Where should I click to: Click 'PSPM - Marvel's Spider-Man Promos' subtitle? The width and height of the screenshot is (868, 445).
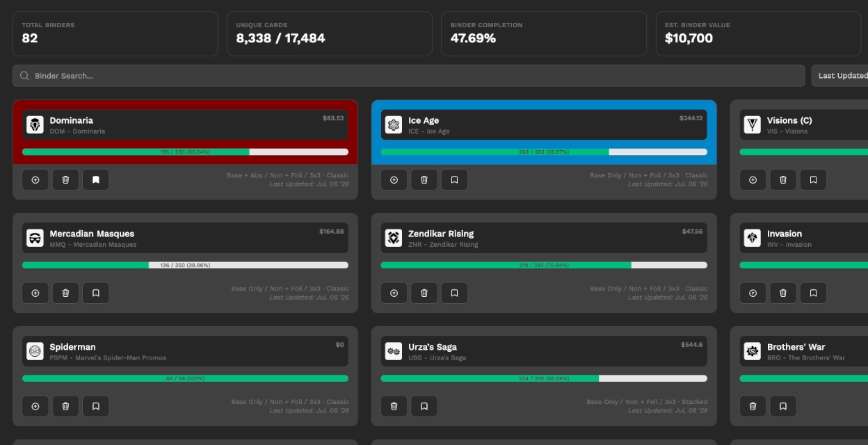pyautogui.click(x=108, y=358)
